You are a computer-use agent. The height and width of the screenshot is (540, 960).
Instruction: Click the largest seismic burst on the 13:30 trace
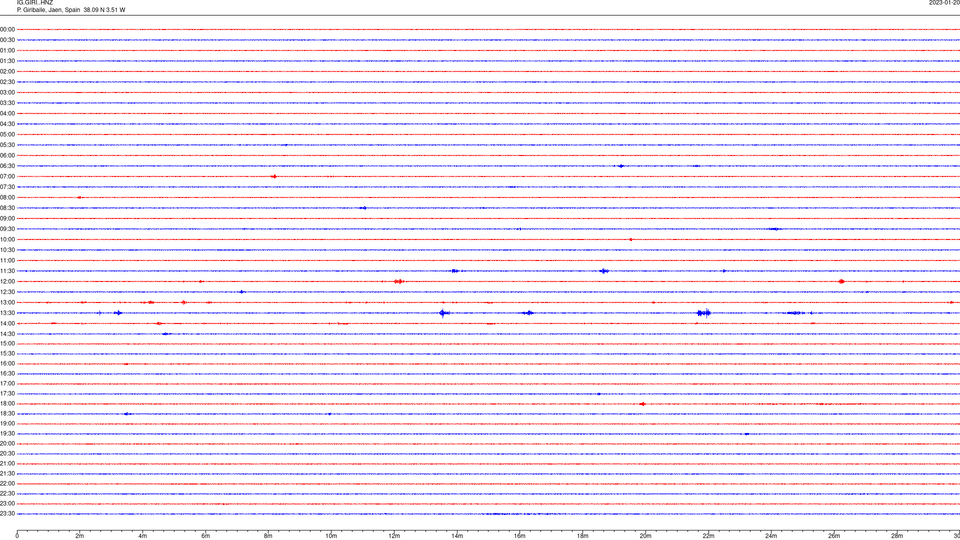704,313
